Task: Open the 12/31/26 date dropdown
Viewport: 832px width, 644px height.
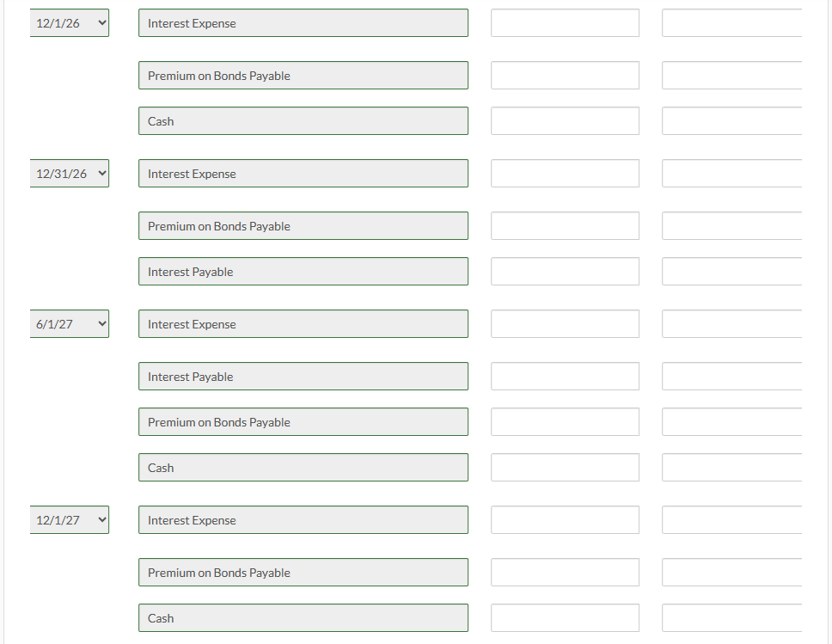Action: pyautogui.click(x=69, y=173)
